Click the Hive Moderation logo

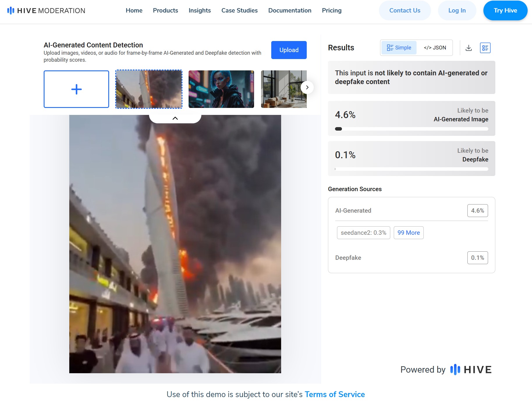tap(46, 11)
